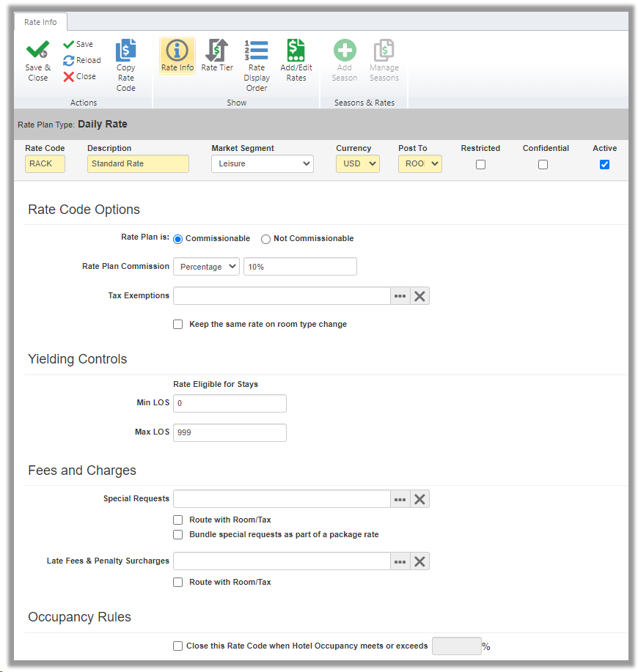The height and width of the screenshot is (672, 638).
Task: Reload the rate info form
Action: pos(81,60)
